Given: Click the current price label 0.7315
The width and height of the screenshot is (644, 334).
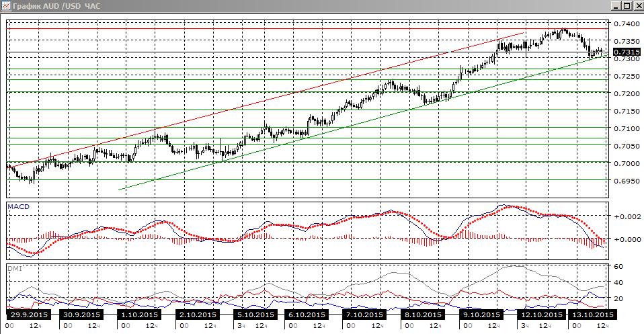Looking at the screenshot, I should 627,52.
